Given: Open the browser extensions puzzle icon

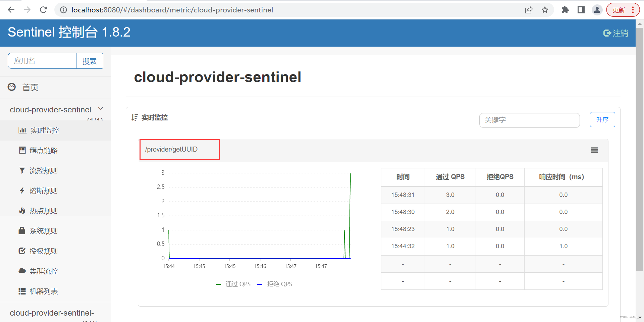Looking at the screenshot, I should (x=565, y=10).
